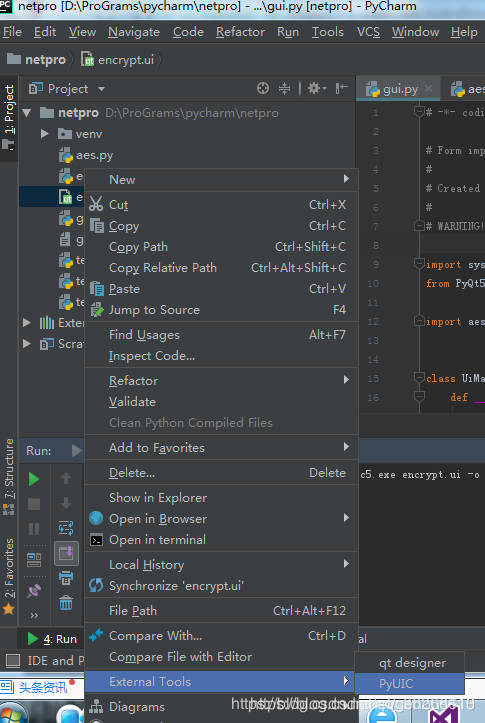Click the encrypt.ui breadcrumb
485x723 pixels.
tap(118, 59)
